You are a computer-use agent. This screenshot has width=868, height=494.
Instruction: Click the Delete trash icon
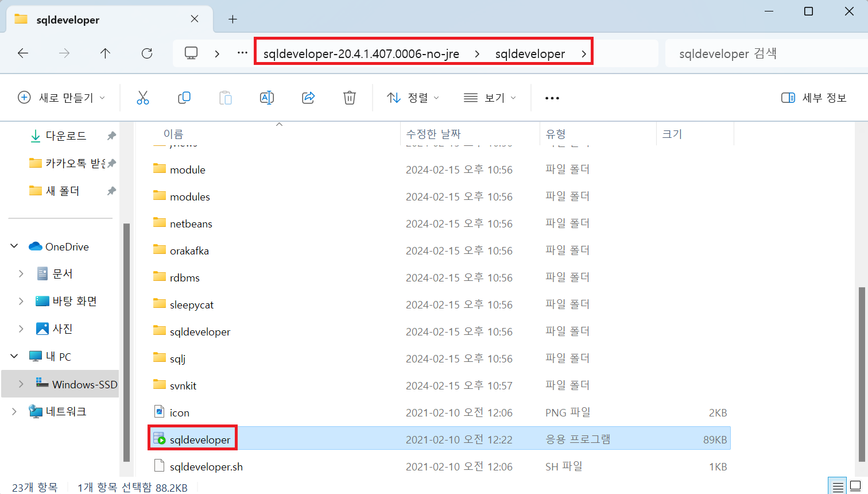[x=349, y=98]
